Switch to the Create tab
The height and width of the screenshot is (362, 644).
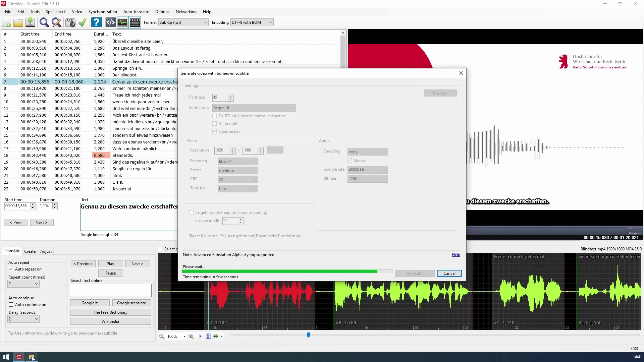coord(30,251)
